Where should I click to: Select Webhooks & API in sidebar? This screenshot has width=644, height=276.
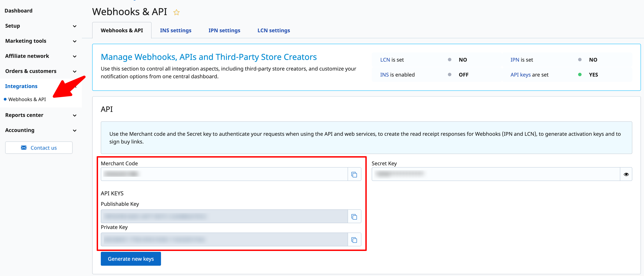click(27, 99)
